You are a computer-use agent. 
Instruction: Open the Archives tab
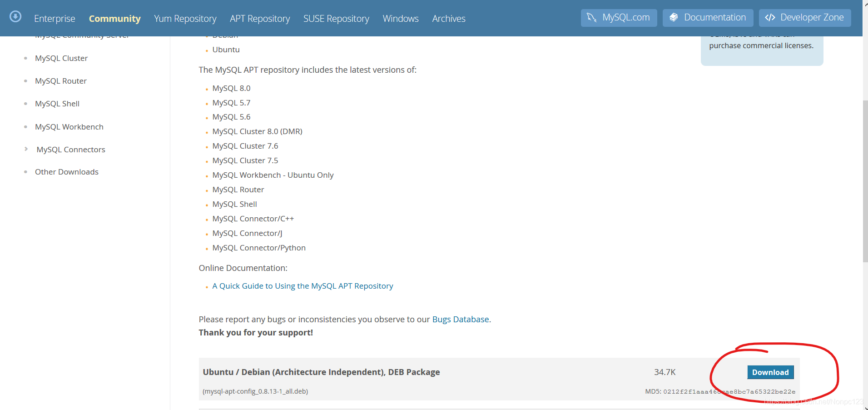pyautogui.click(x=449, y=19)
